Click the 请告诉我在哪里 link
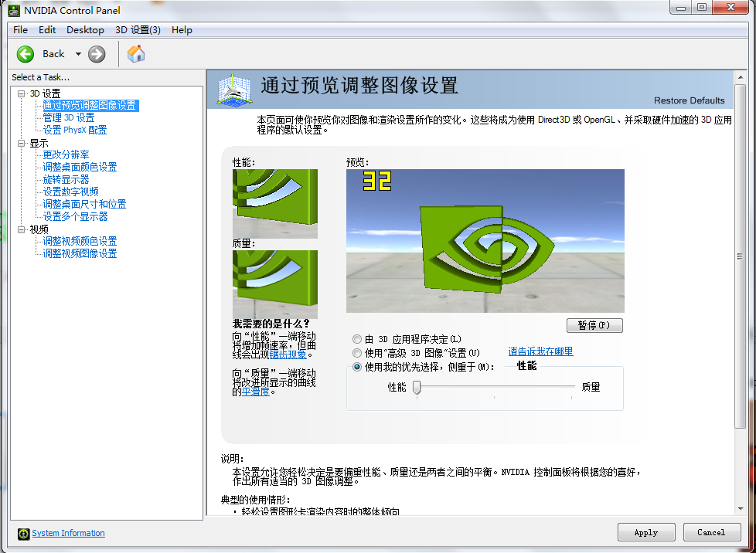This screenshot has width=756, height=553. (x=540, y=351)
